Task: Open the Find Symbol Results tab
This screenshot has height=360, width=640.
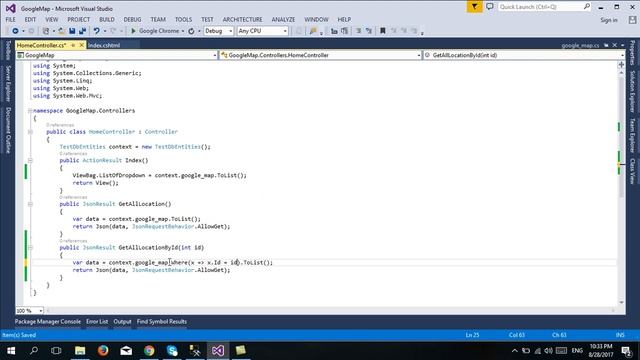Action: click(162, 322)
